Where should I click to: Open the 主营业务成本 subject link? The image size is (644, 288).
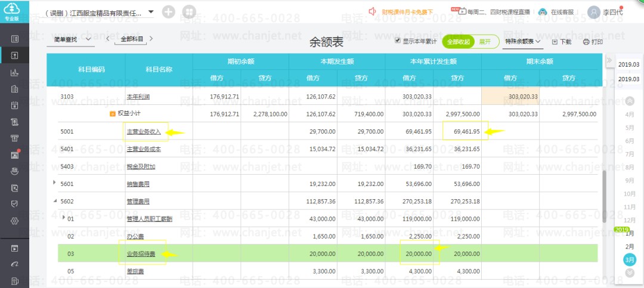tap(144, 149)
